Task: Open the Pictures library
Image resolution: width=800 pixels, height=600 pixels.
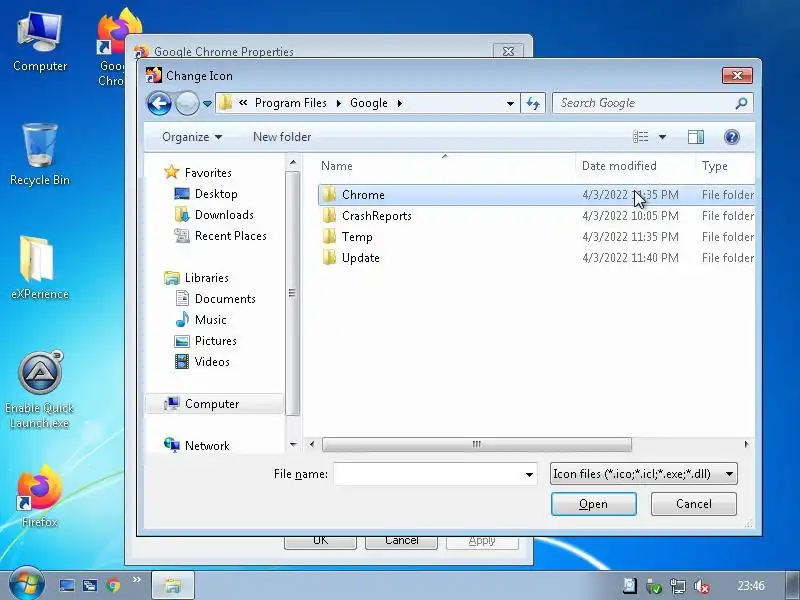Action: coord(215,341)
